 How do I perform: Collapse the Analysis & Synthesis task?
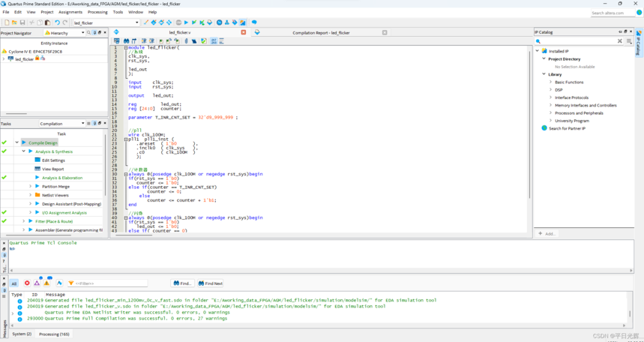(23, 151)
